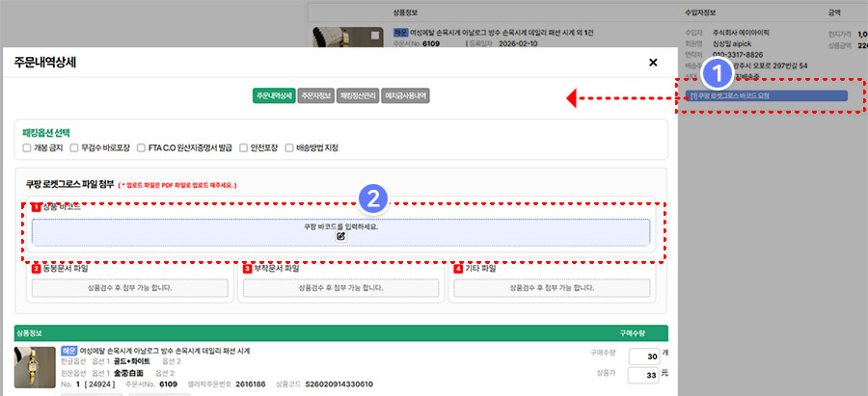Click the 부착문서 파일 attachment box

tap(339, 287)
